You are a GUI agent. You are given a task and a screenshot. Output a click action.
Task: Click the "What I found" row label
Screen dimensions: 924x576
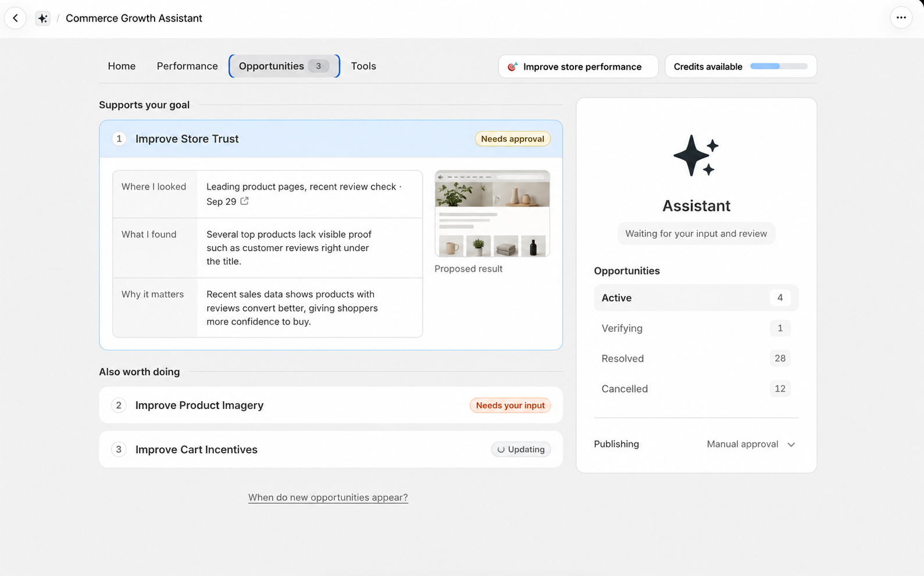click(x=149, y=234)
